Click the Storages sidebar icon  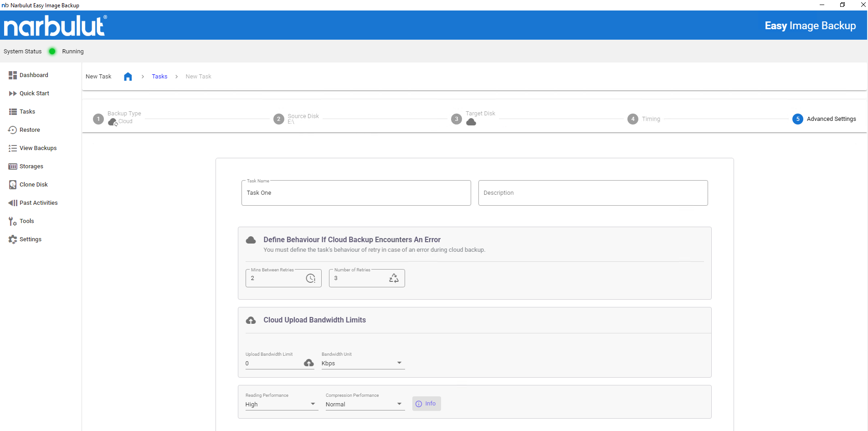pos(13,166)
